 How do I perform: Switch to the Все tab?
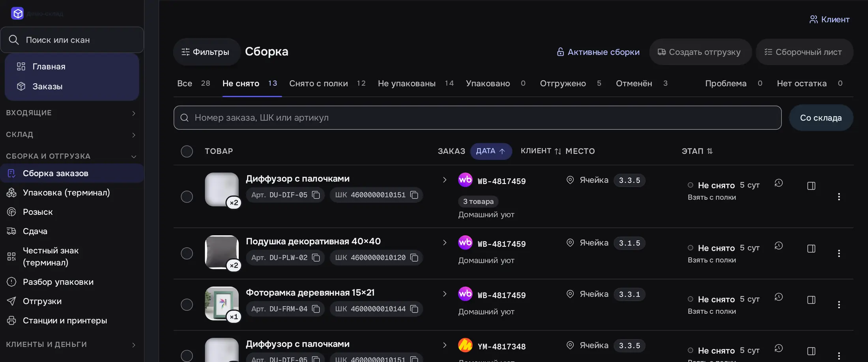(x=193, y=84)
